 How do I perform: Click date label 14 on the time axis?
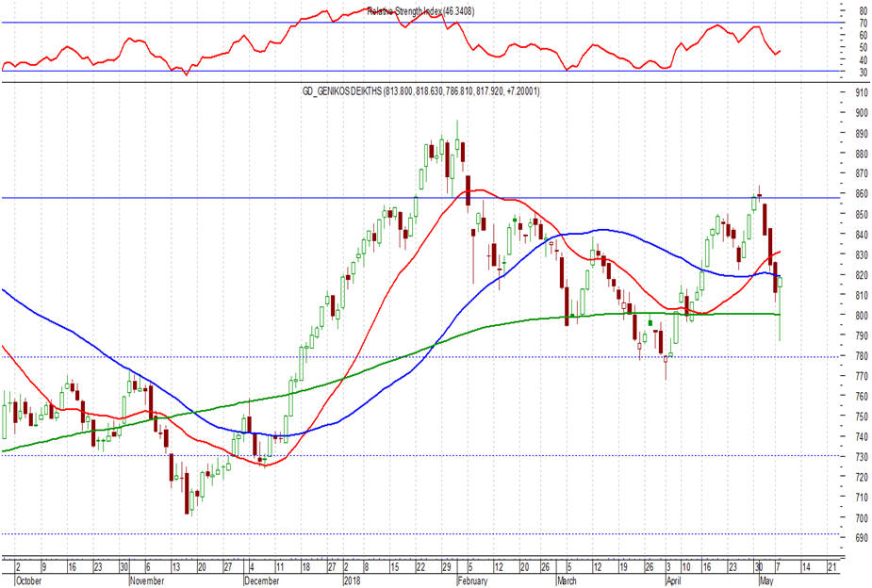click(806, 567)
